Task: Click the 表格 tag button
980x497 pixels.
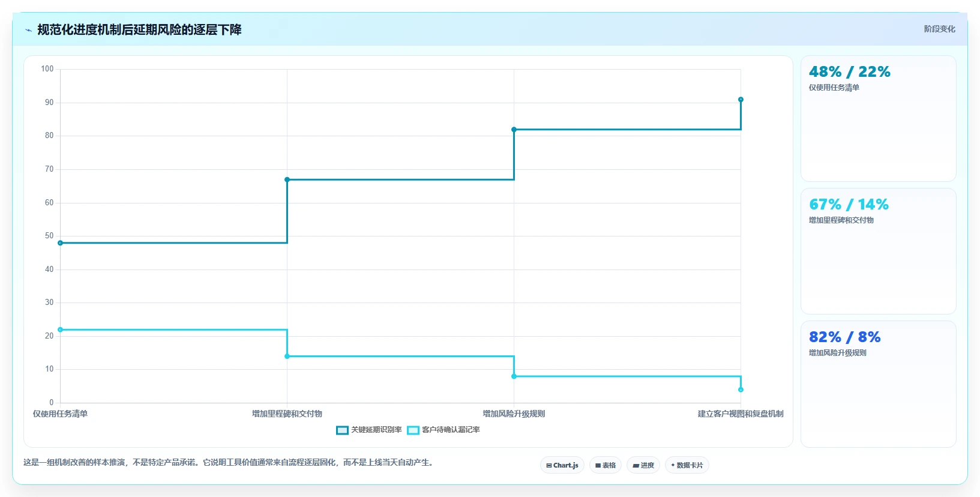Action: [606, 465]
